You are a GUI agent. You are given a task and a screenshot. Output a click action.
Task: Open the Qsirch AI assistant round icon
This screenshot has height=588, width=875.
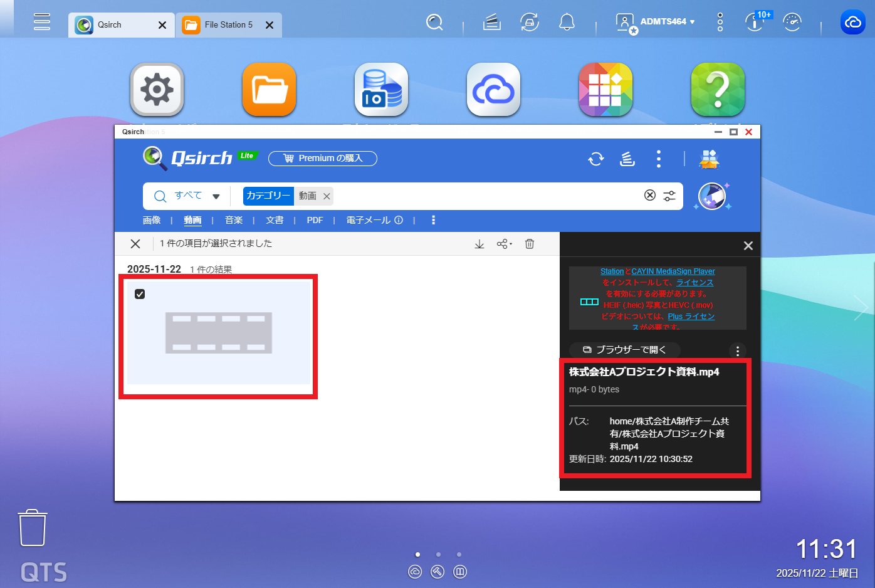point(712,196)
